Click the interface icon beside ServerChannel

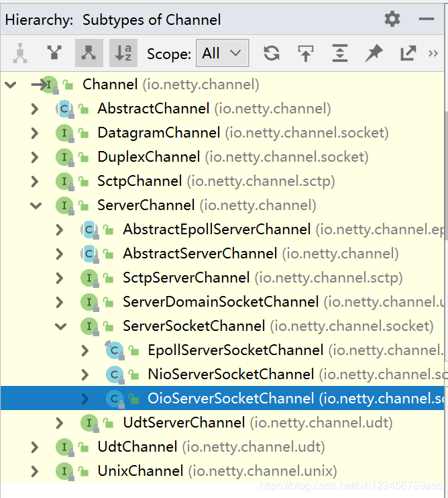coord(65,205)
